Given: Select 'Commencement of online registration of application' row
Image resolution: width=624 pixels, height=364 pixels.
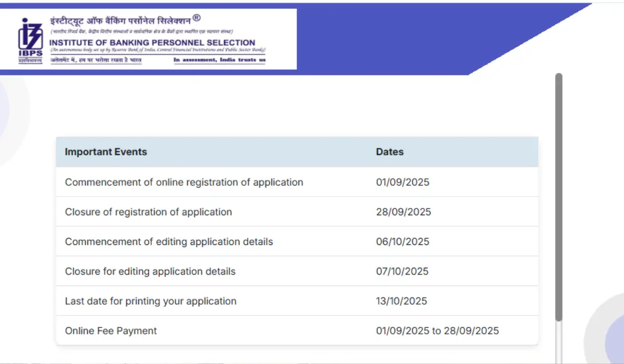Looking at the screenshot, I should point(184,182).
